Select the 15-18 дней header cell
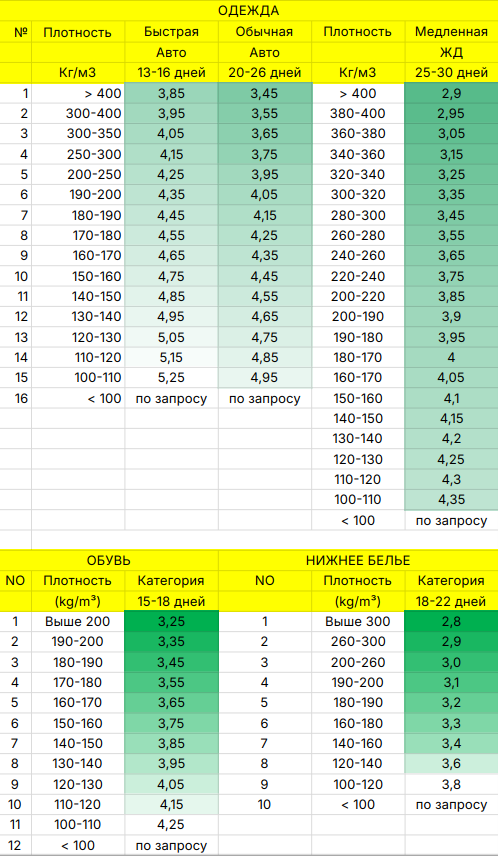The image size is (498, 856). click(x=171, y=602)
